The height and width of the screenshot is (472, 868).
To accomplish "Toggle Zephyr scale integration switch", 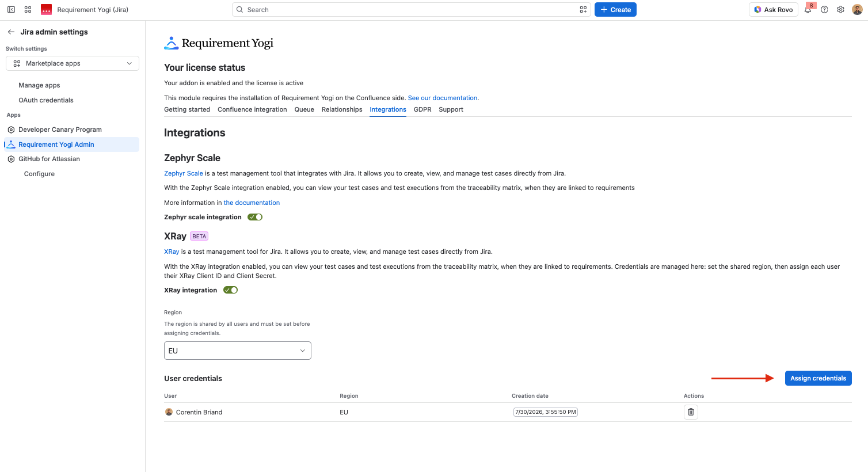I will click(x=255, y=217).
